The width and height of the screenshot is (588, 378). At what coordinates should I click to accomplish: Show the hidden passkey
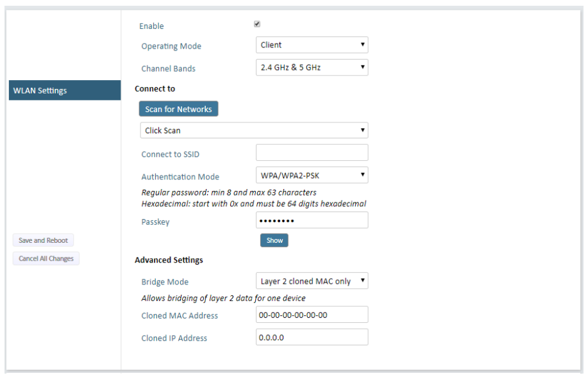[x=274, y=240]
